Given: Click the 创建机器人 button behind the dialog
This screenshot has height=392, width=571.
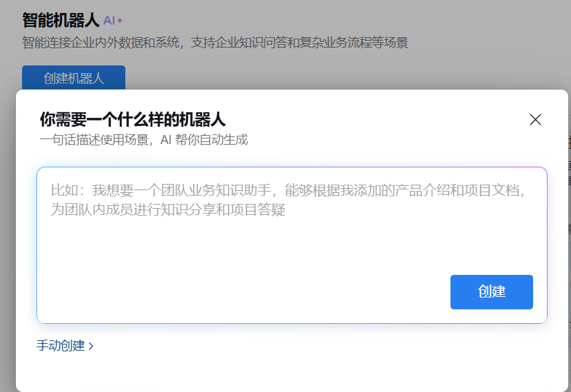Looking at the screenshot, I should tap(74, 78).
